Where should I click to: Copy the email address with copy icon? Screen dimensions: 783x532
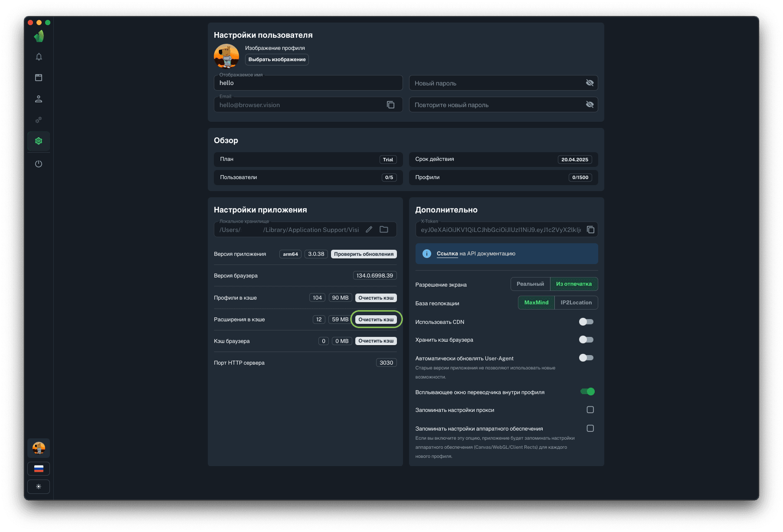(390, 105)
